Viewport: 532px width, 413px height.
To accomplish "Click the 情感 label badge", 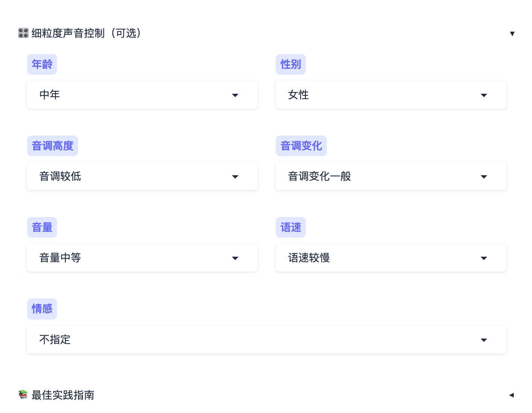I will click(42, 309).
